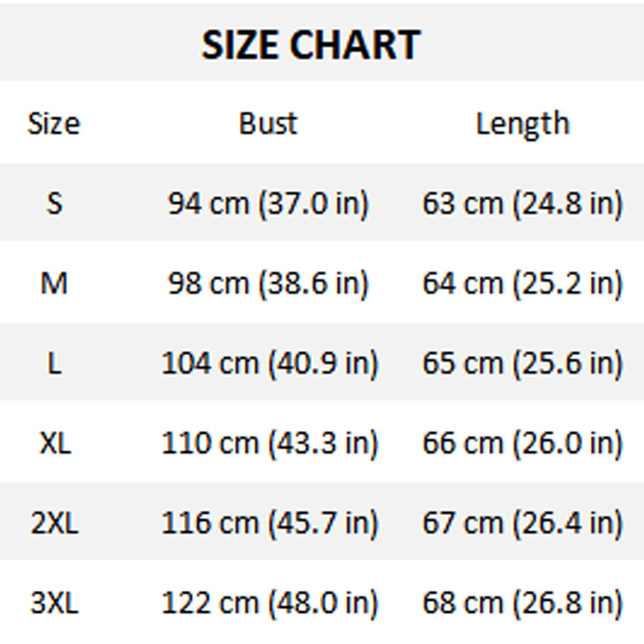The width and height of the screenshot is (644, 644).
Task: Select the M size label
Action: tap(54, 283)
